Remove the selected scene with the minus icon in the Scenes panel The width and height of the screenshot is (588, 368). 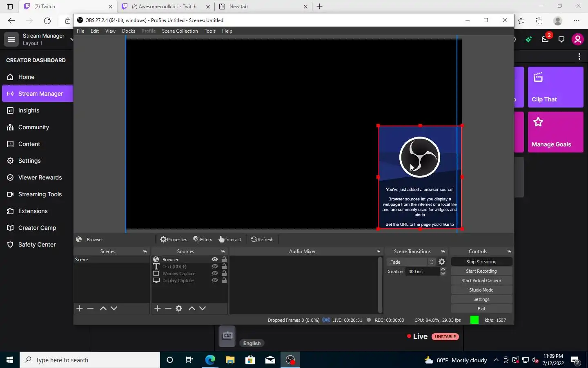[x=90, y=308]
